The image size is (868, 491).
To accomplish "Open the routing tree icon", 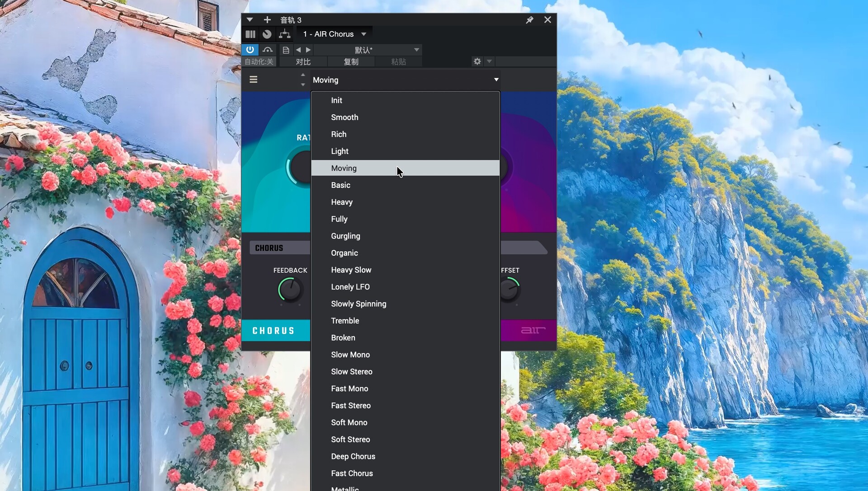I will point(284,34).
